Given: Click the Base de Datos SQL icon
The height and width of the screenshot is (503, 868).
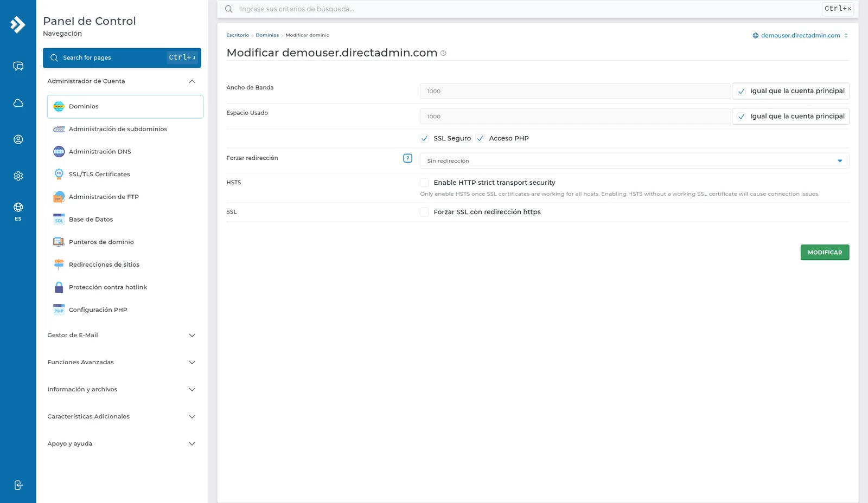Looking at the screenshot, I should [59, 220].
